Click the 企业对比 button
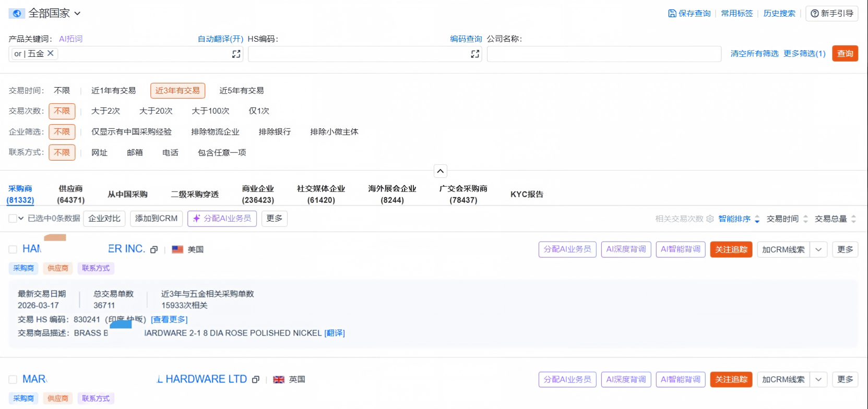Viewport: 868px width, 409px height. coord(104,219)
